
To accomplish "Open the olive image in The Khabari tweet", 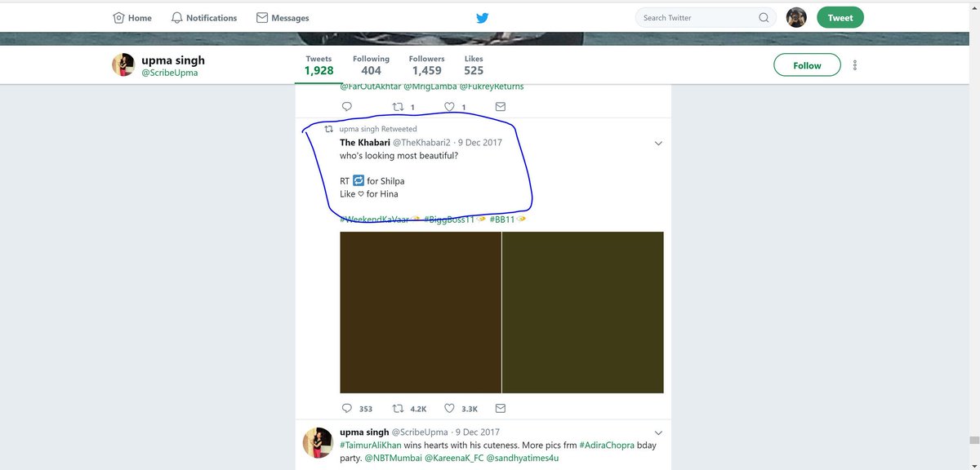I will tap(583, 313).
